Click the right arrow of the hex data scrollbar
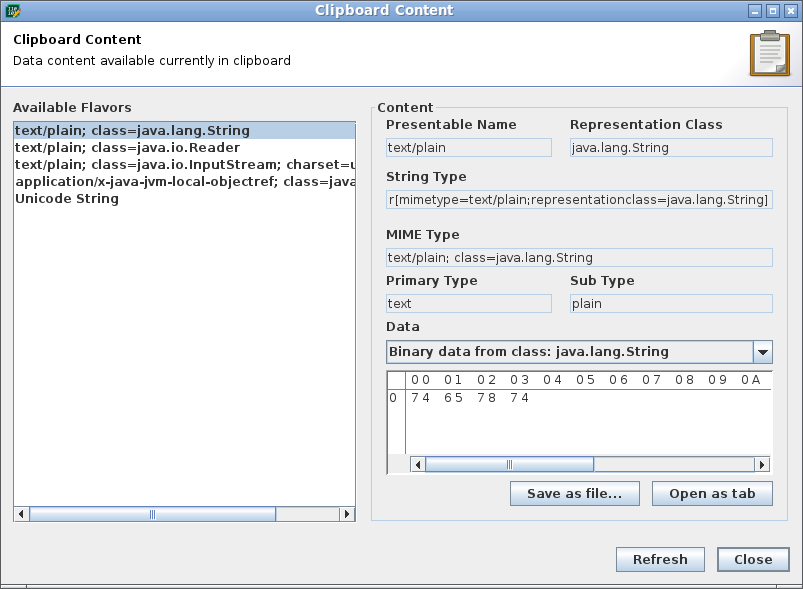803x589 pixels. click(762, 463)
